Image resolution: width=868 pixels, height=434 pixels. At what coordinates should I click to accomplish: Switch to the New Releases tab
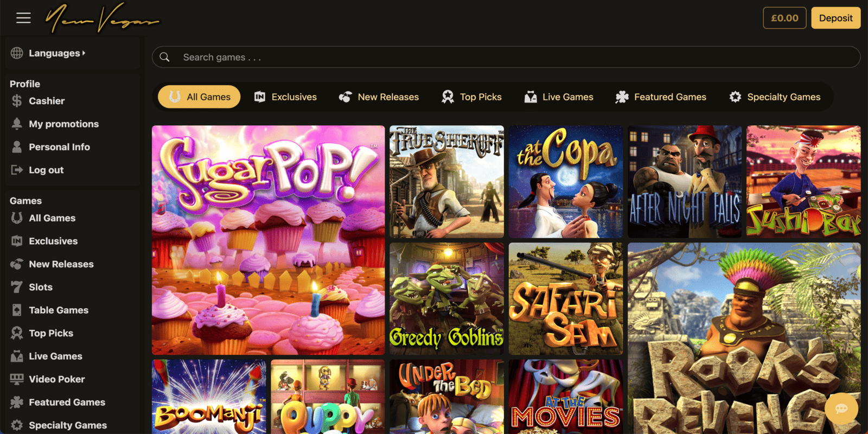click(x=379, y=97)
